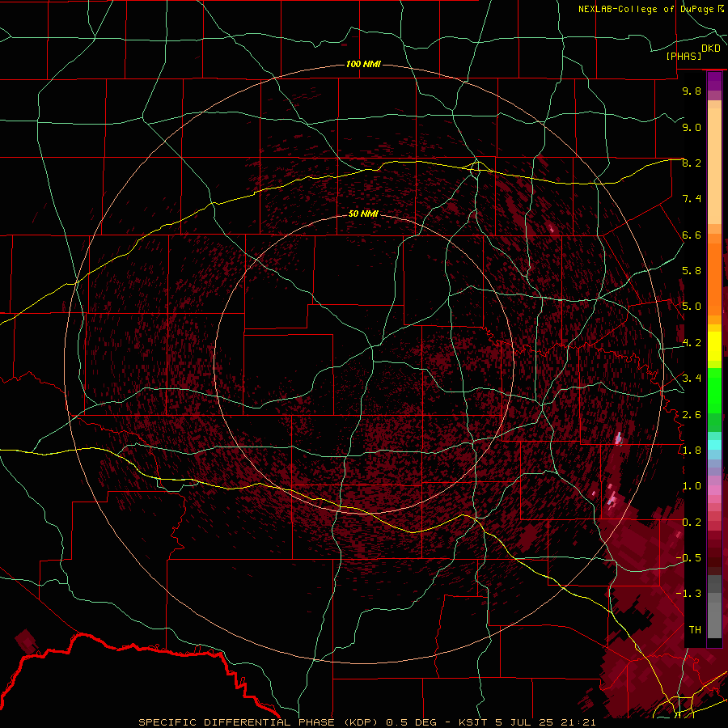This screenshot has height=728, width=728.
Task: Select the 100 NMI range ring label
Action: coord(363,64)
